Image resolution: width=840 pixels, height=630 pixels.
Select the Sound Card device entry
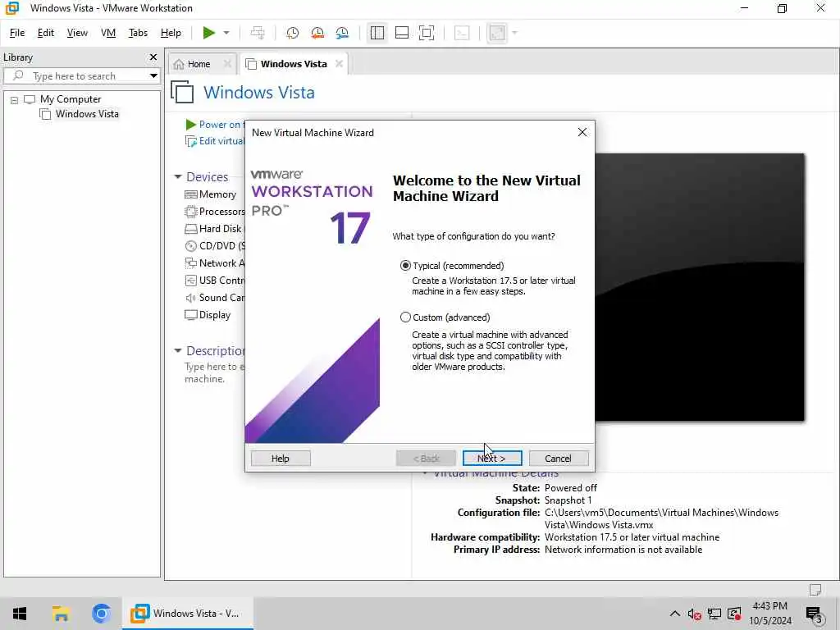[x=215, y=297]
